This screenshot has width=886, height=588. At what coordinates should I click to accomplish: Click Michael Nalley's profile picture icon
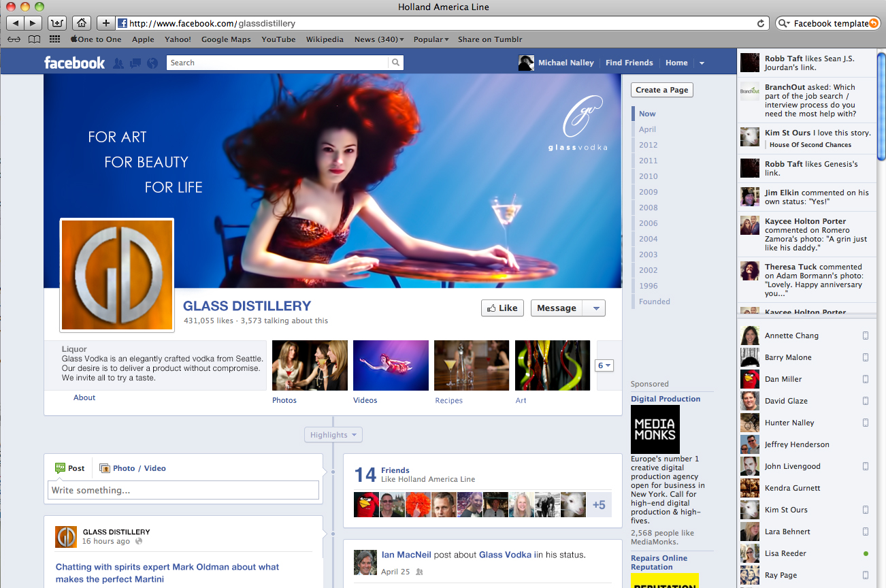(x=526, y=63)
